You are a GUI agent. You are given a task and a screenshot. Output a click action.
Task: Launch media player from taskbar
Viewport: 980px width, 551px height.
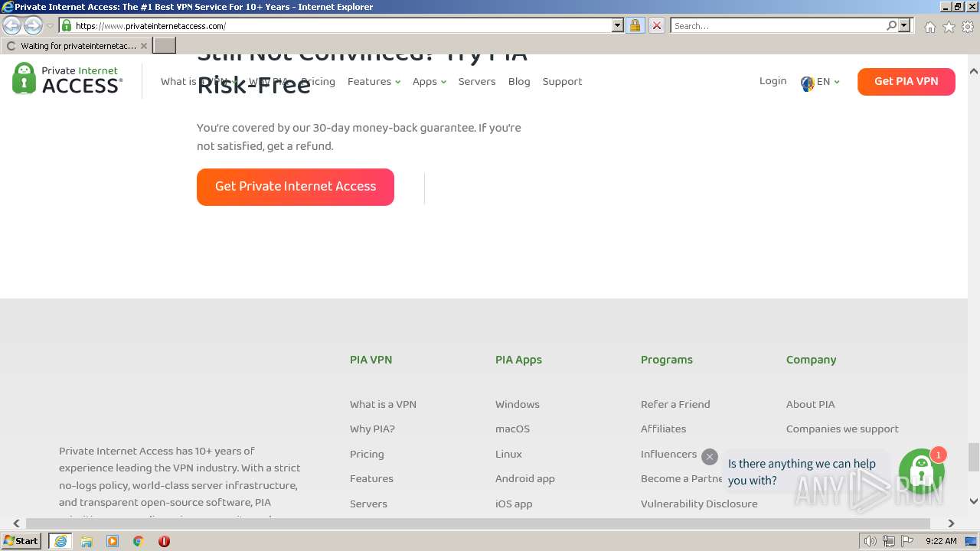[x=113, y=541]
